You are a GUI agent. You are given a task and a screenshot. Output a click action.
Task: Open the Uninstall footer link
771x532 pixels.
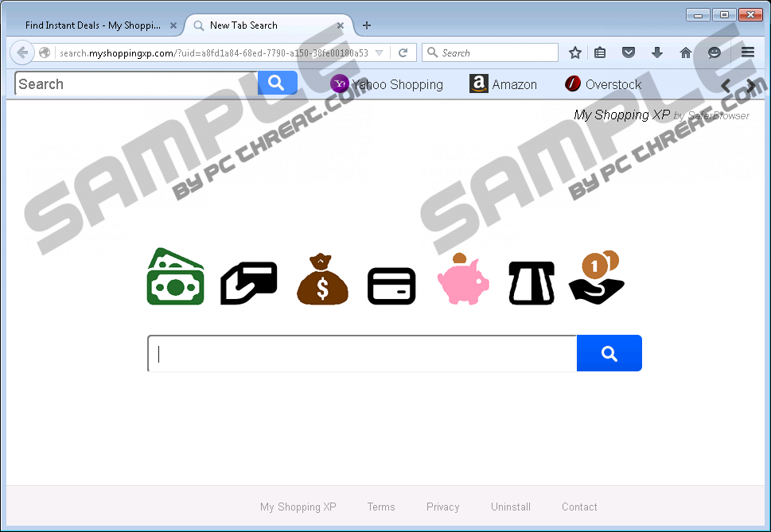[511, 507]
